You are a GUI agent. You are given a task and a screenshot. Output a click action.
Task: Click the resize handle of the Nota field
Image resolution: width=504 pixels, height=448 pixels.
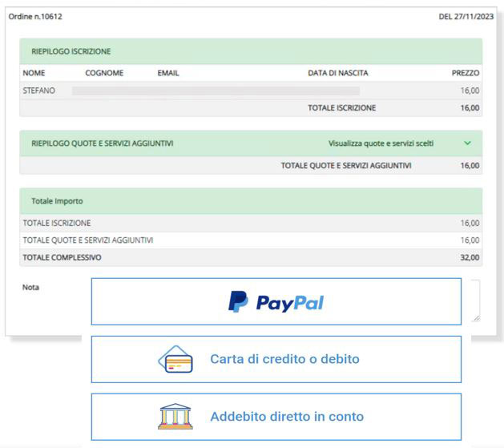(x=477, y=318)
